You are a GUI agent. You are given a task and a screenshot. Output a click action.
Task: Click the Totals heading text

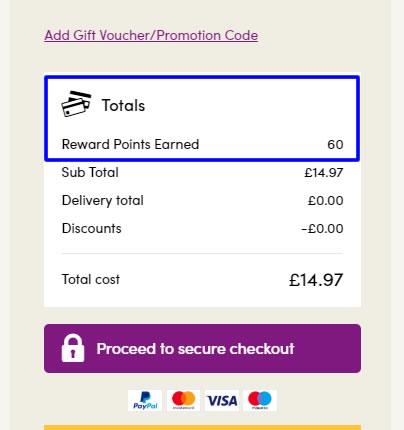(x=123, y=105)
